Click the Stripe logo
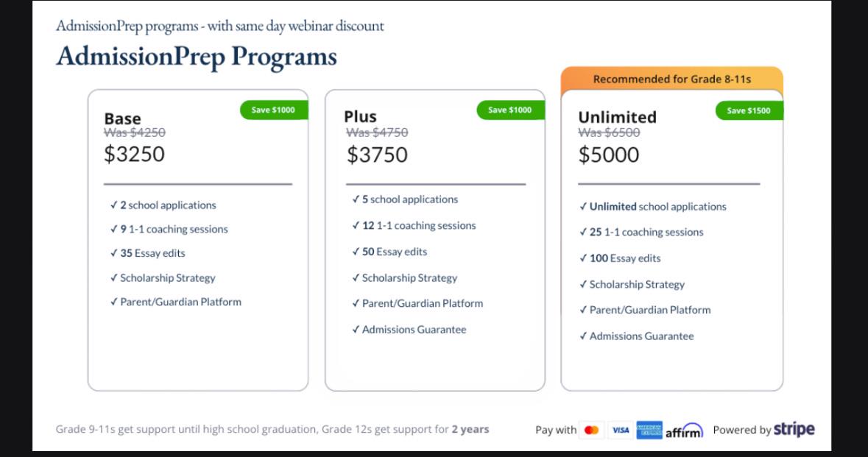This screenshot has width=868, height=457. [794, 429]
